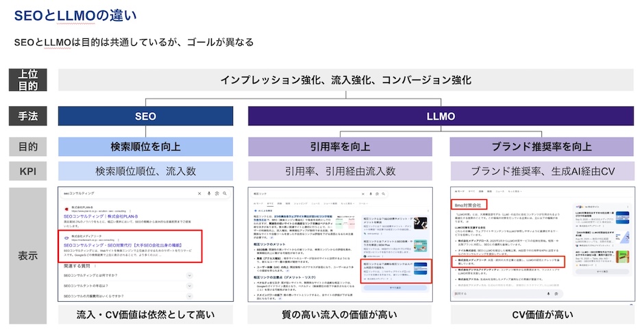Click the microphone in the AI follow-up box
Image resolution: width=644 pixels, height=332 pixels.
548,294
